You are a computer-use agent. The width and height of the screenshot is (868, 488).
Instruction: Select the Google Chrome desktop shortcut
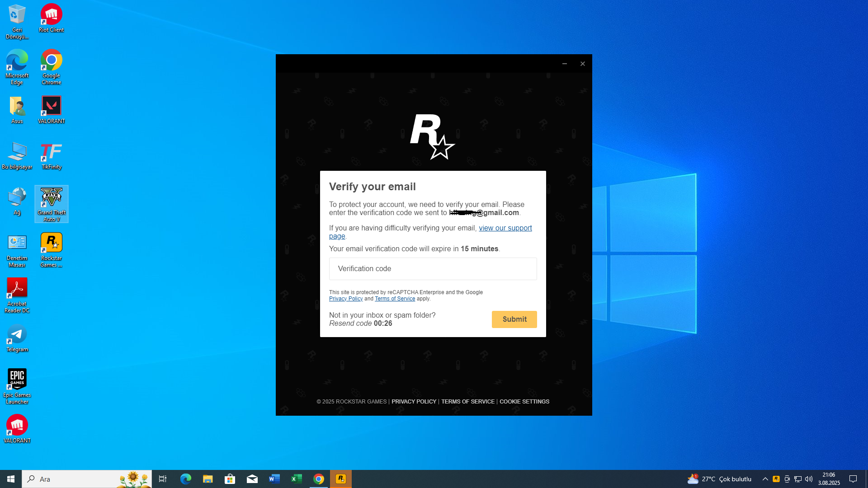(x=51, y=67)
